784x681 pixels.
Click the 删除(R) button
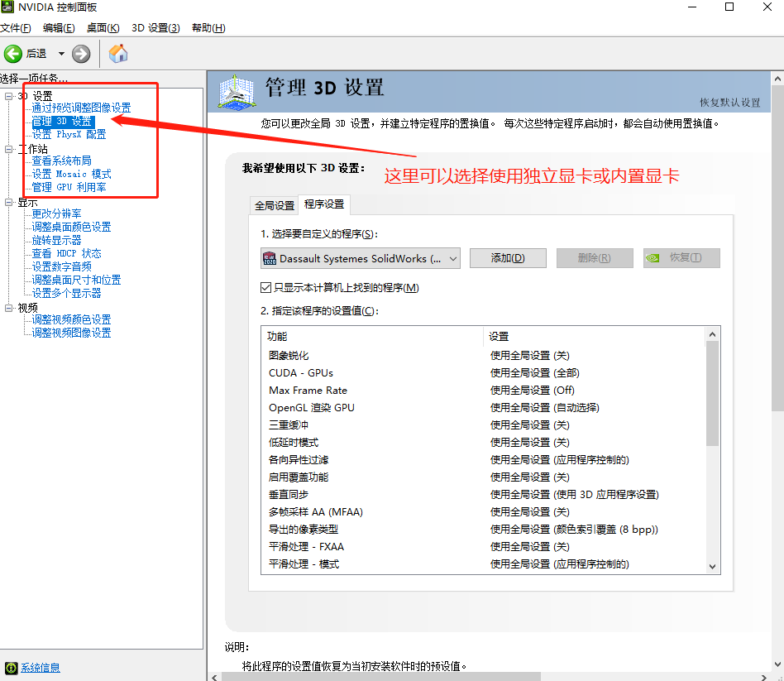(x=595, y=258)
